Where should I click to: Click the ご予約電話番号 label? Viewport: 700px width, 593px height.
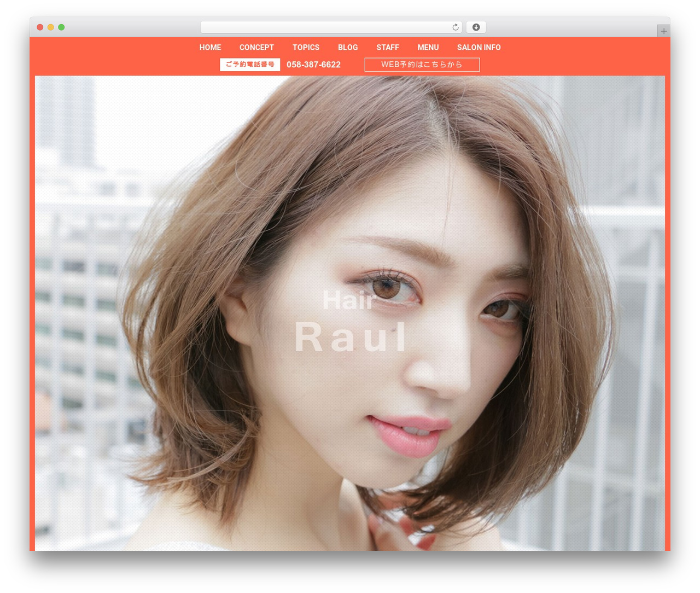[x=250, y=65]
